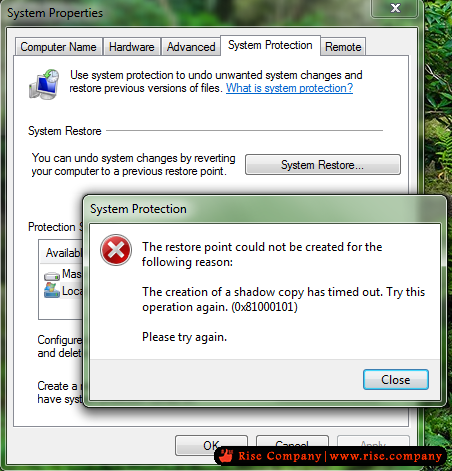Close the System Properties window with X
452x471 pixels.
395,8
